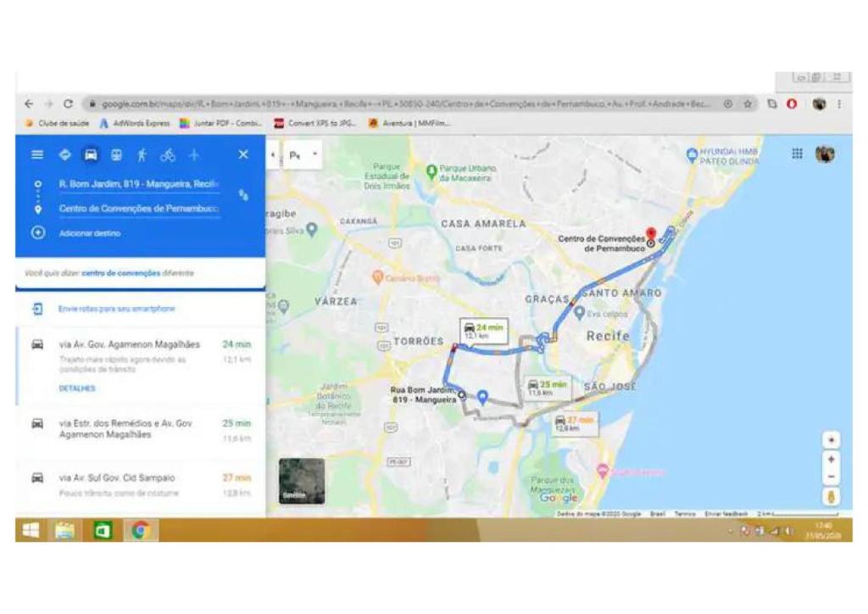Click Envie rotas para seu smartphone link
The width and height of the screenshot is (868, 614).
116,309
